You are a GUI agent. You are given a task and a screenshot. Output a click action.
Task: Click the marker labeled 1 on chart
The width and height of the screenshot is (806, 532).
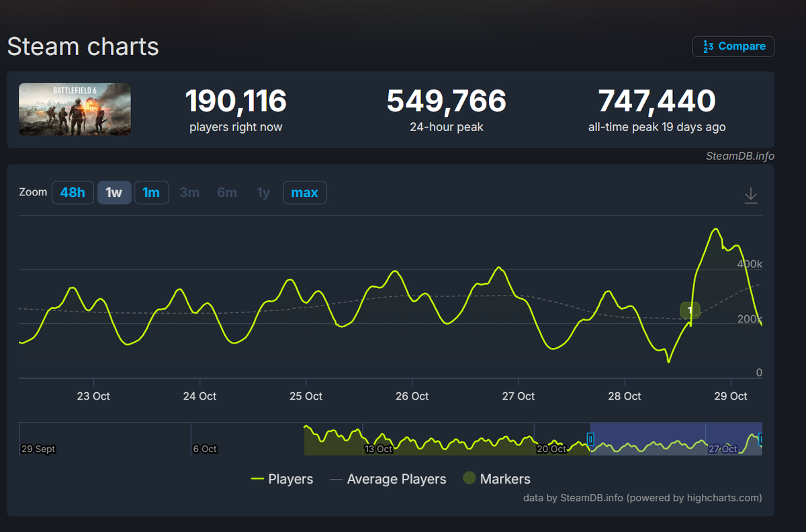[x=690, y=310]
